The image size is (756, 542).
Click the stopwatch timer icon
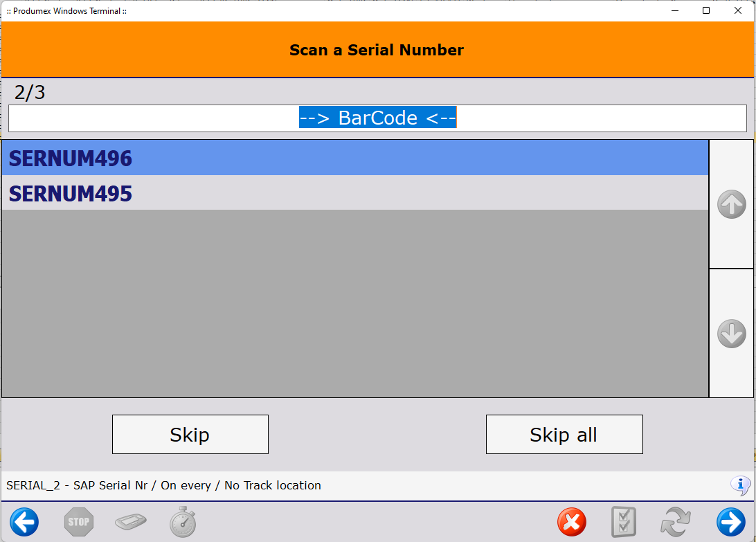click(183, 522)
